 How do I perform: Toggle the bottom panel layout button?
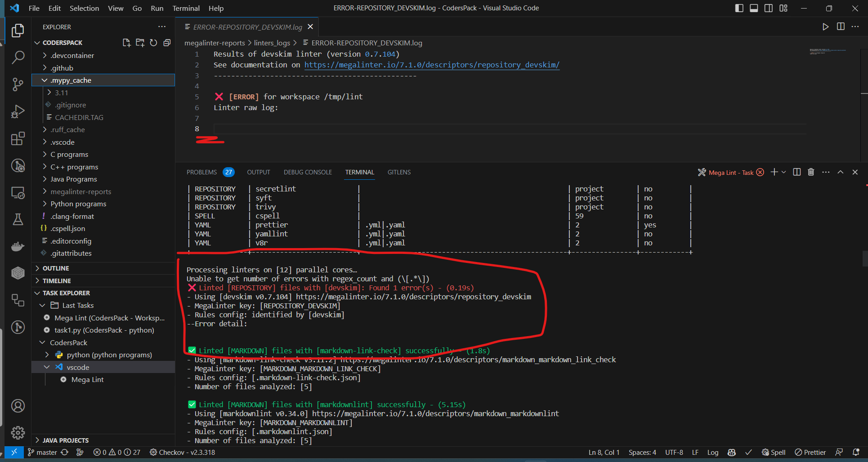[x=754, y=8]
